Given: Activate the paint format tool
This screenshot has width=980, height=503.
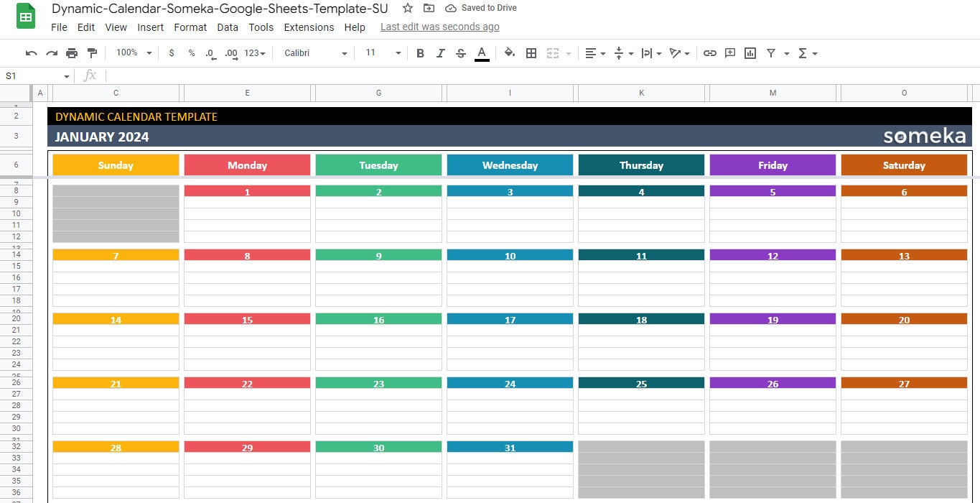Looking at the screenshot, I should (x=92, y=53).
